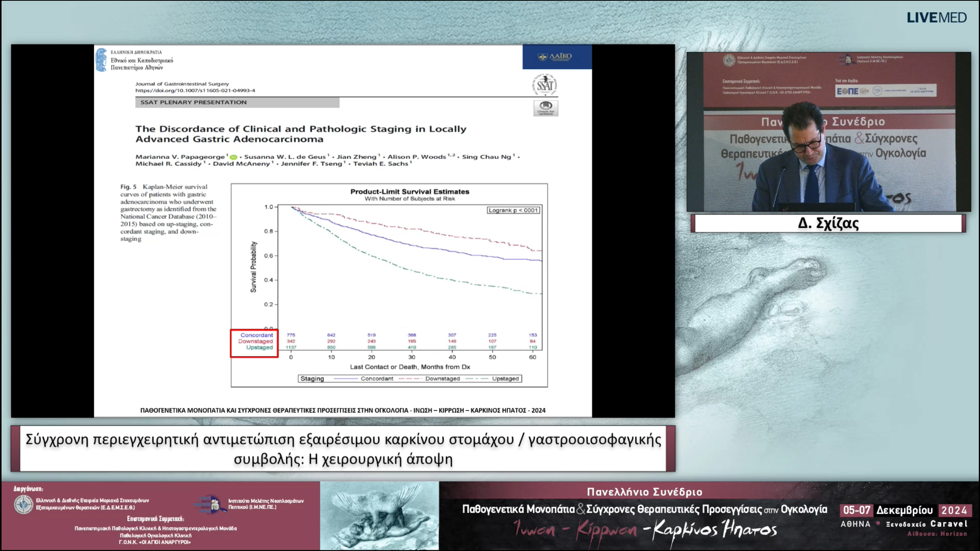Click the Concordant legend line
The image size is (980, 551).
[346, 378]
